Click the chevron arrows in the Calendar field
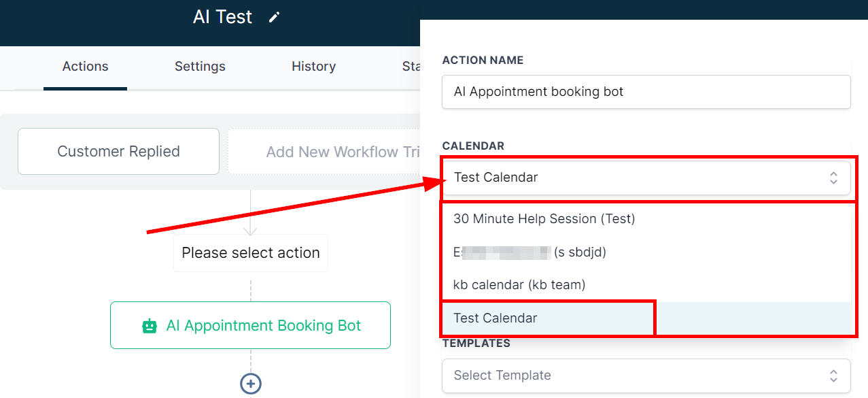Viewport: 868px width, 398px height. (x=833, y=178)
